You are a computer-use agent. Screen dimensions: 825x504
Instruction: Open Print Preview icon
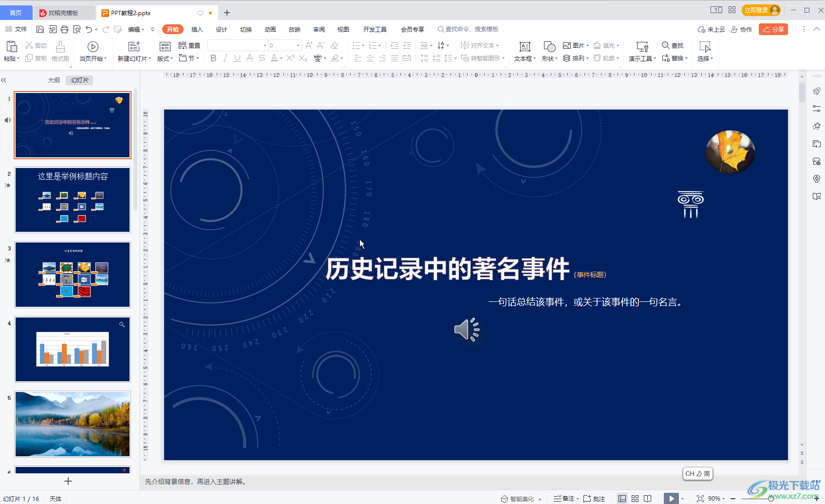pyautogui.click(x=77, y=29)
